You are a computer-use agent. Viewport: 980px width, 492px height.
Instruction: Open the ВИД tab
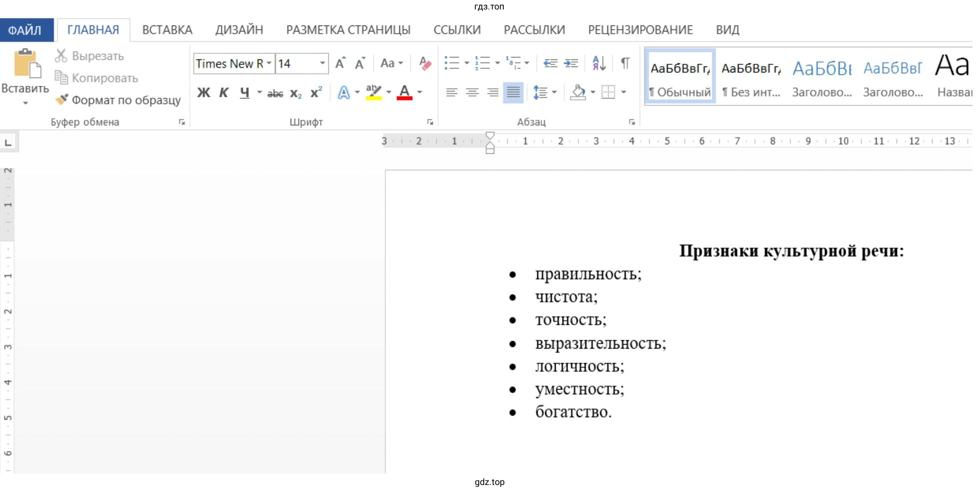point(727,30)
